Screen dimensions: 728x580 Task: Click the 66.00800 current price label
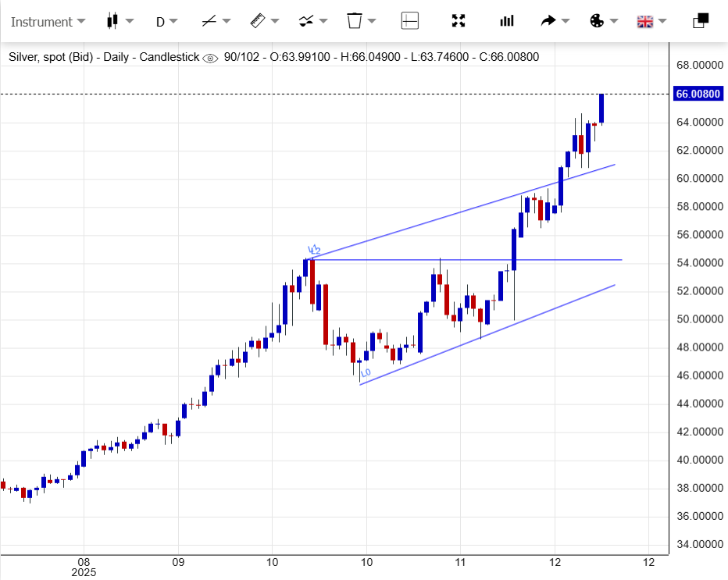click(698, 94)
